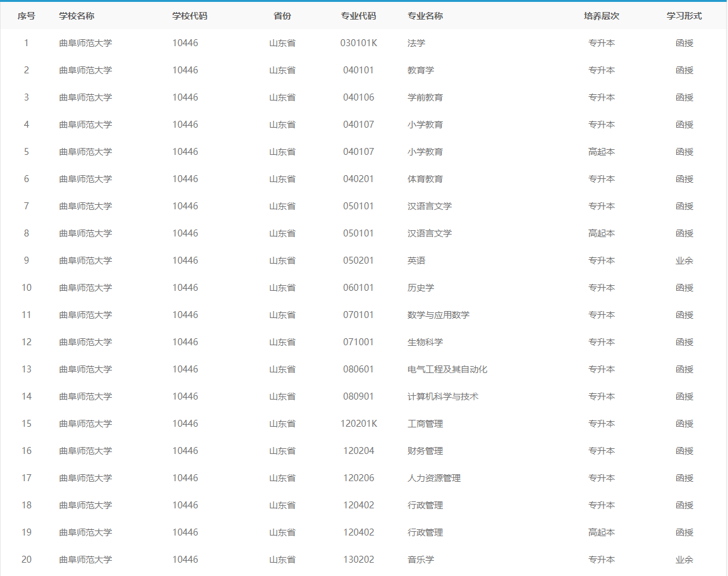Select the 体育教育 major name cell
Image resolution: width=728 pixels, height=576 pixels.
[x=425, y=179]
